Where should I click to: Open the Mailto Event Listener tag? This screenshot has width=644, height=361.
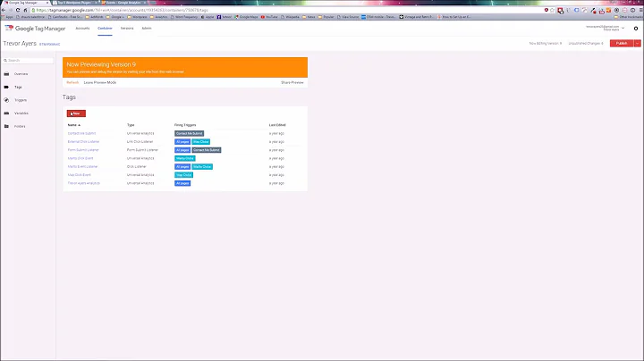82,166
